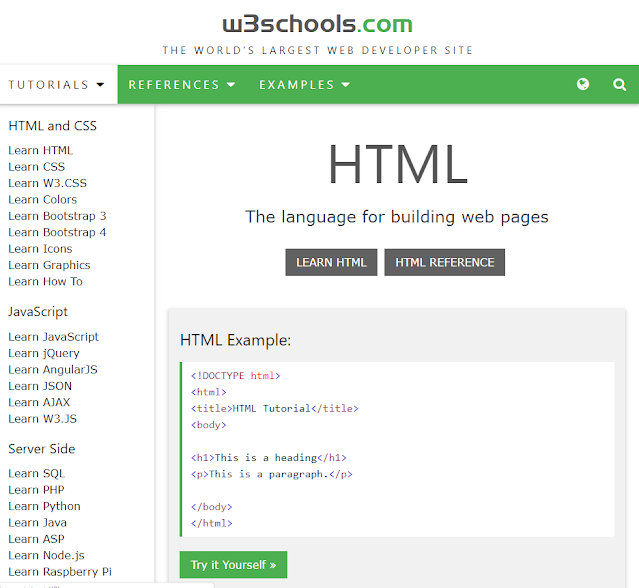Open Learn JavaScript tutorial
The height and width of the screenshot is (588, 639).
(x=53, y=337)
